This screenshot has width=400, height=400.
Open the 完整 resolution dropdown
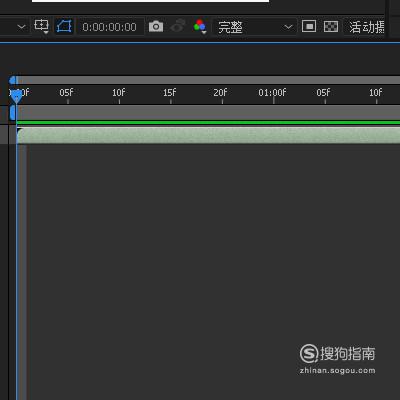click(x=255, y=27)
